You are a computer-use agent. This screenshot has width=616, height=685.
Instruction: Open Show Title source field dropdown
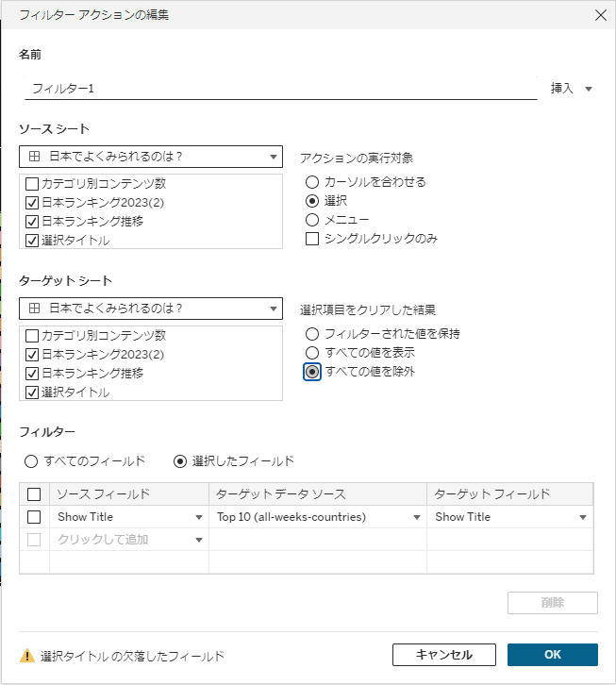click(199, 517)
